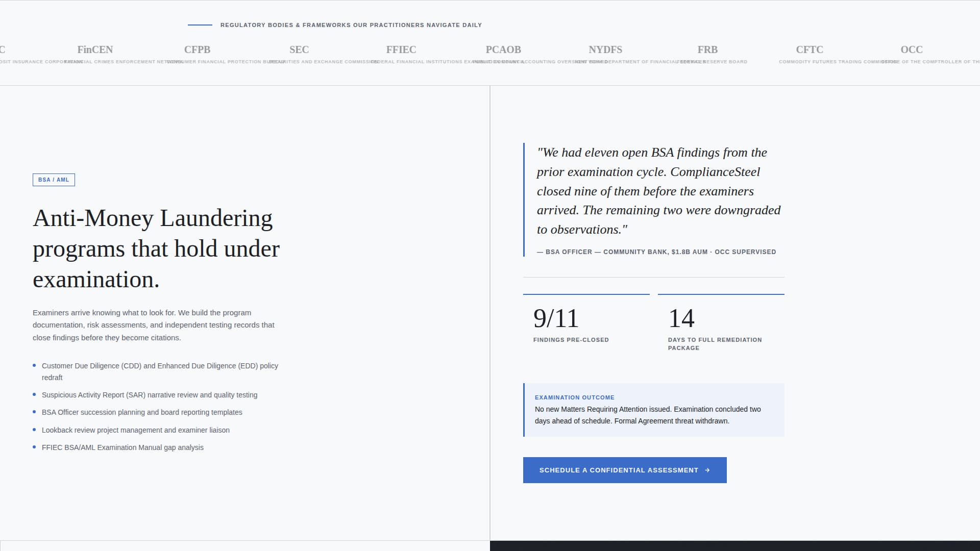Viewport: 980px width, 551px height.
Task: Open the Regulatory Bodies section header
Action: (351, 24)
